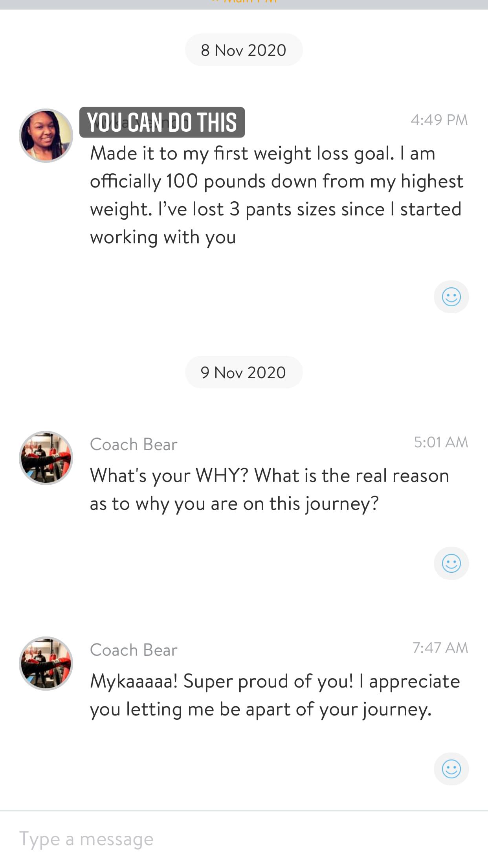The image size is (488, 868).
Task: Tap the "9 Nov 2020" date separator
Action: pos(244,372)
